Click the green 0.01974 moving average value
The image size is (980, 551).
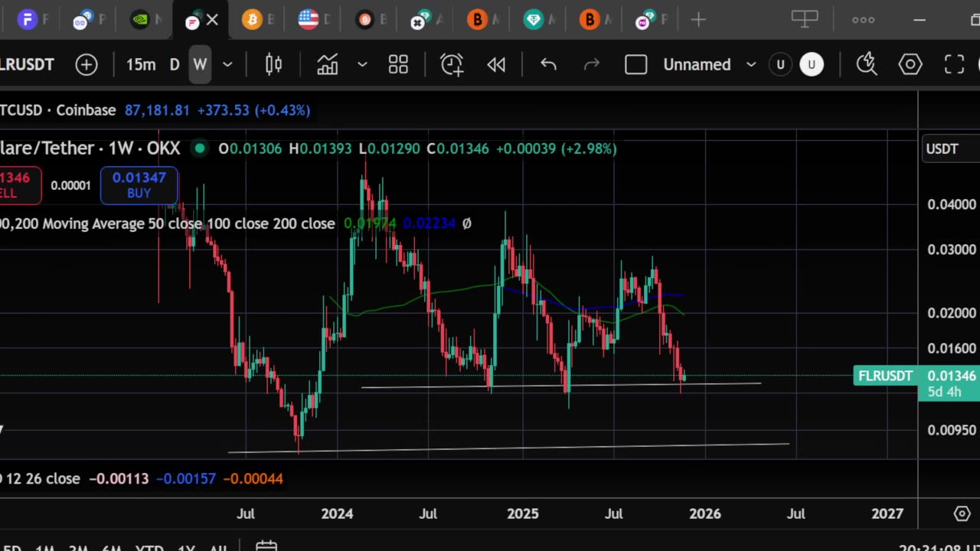click(x=370, y=223)
